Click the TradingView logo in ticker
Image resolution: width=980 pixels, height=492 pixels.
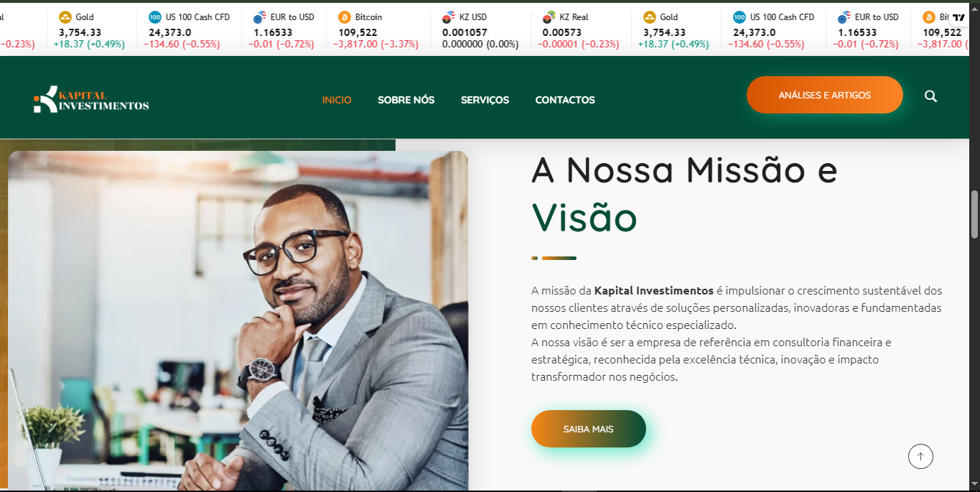tap(958, 17)
